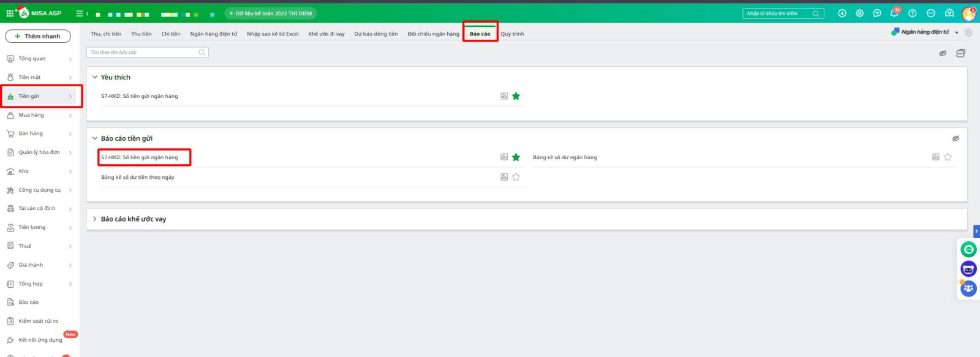The image size is (980, 357).
Task: Click the download icon in header
Action: pyautogui.click(x=842, y=13)
